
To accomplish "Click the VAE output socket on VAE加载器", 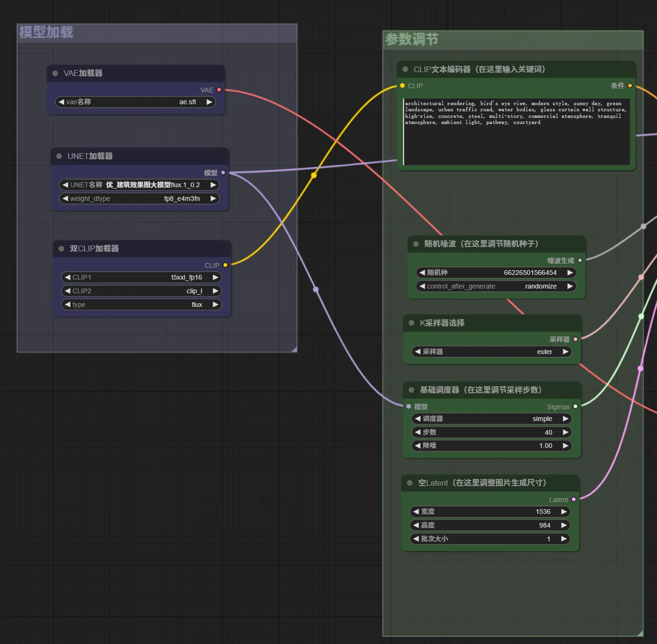I will (x=219, y=90).
